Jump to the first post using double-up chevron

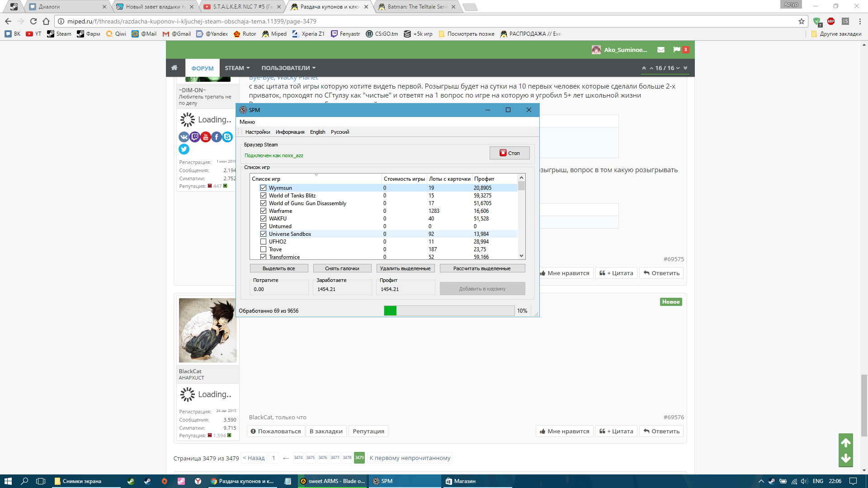tap(644, 68)
